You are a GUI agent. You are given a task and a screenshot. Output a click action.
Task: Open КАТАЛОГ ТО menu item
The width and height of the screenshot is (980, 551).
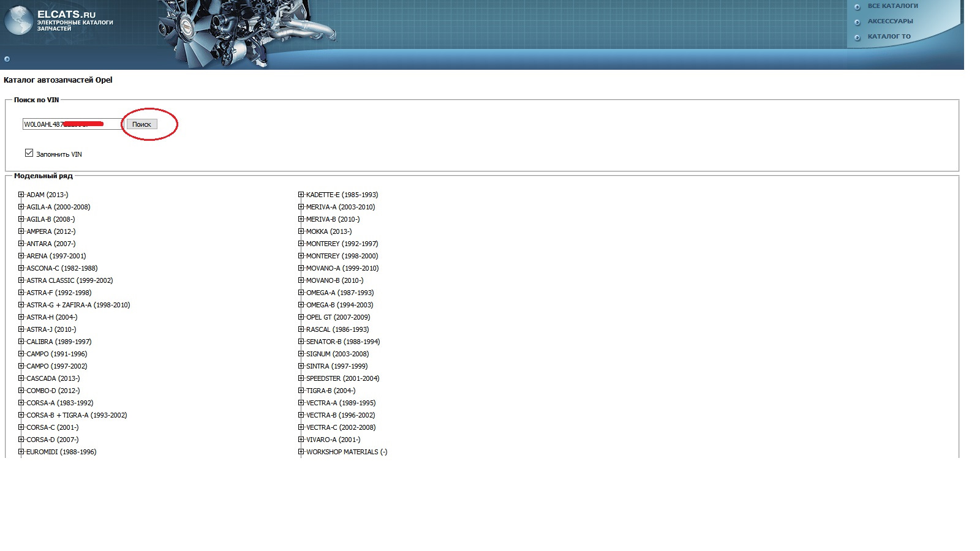pyautogui.click(x=889, y=37)
